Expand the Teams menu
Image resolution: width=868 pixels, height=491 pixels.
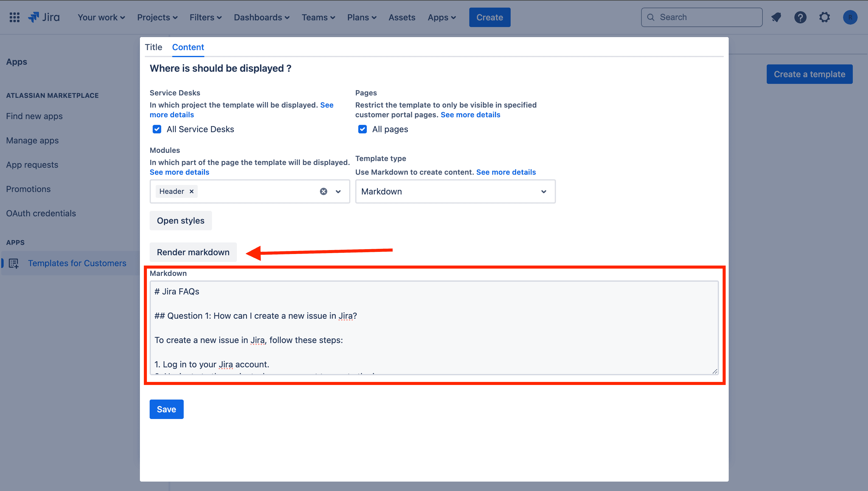(x=318, y=17)
